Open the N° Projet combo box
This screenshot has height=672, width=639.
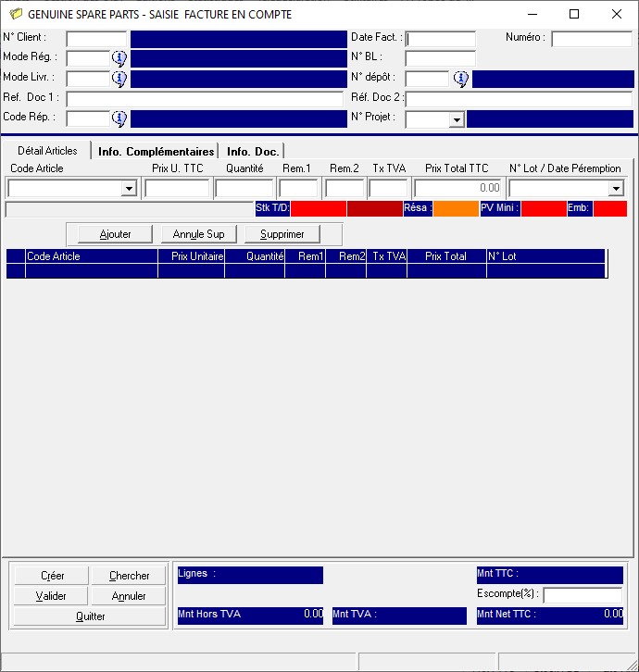(456, 119)
